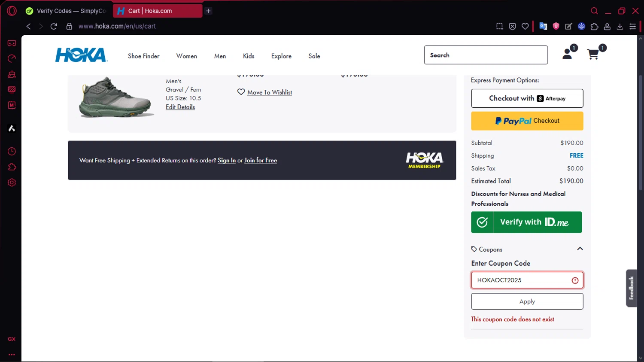The width and height of the screenshot is (644, 362).
Task: Open Hoka account profile icon
Action: pos(568,54)
